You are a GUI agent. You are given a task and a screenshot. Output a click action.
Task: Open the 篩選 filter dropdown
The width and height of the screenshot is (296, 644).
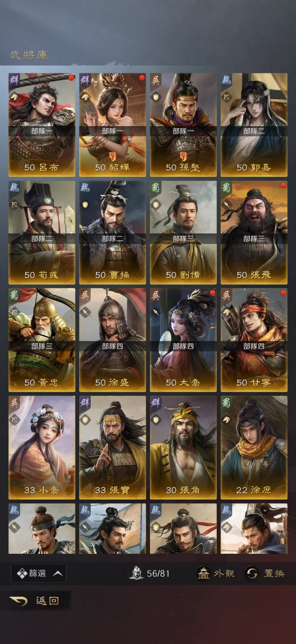pos(38,573)
